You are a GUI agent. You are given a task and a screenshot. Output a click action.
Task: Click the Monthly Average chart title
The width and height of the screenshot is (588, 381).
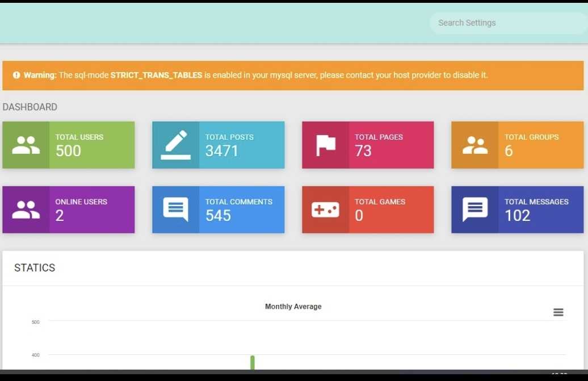pos(293,307)
